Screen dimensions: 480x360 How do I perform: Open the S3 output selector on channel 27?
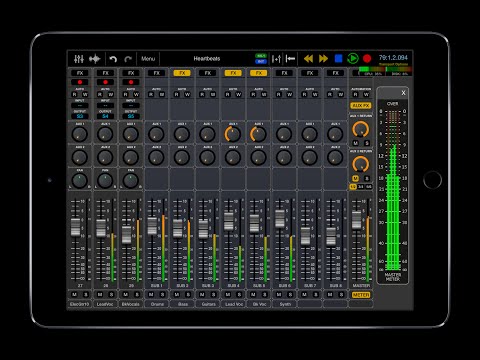[x=80, y=116]
